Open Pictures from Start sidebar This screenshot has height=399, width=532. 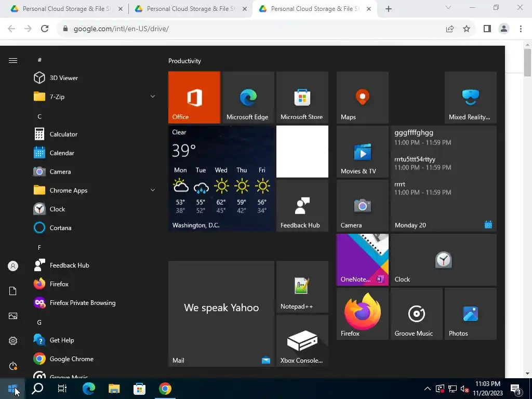click(13, 316)
